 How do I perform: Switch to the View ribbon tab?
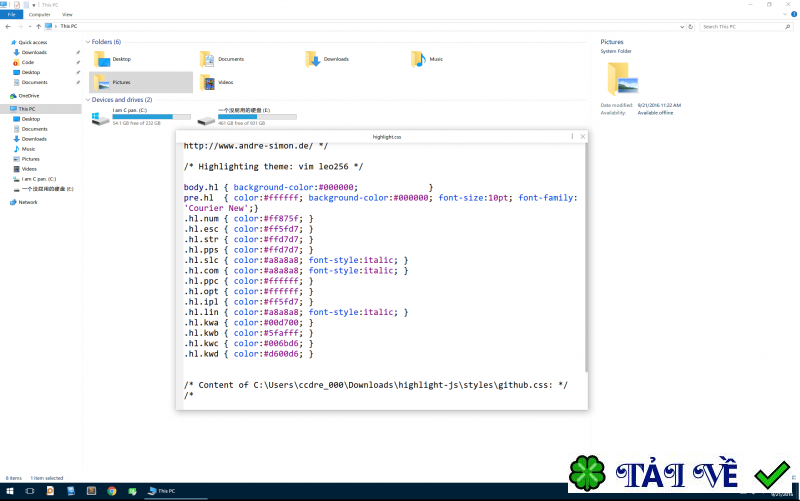click(x=67, y=15)
